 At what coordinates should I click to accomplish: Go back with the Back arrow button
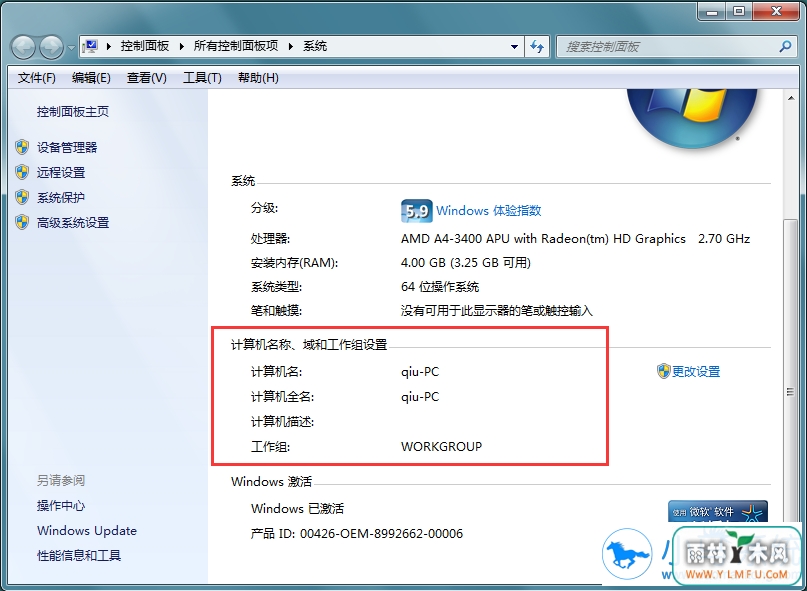24,47
